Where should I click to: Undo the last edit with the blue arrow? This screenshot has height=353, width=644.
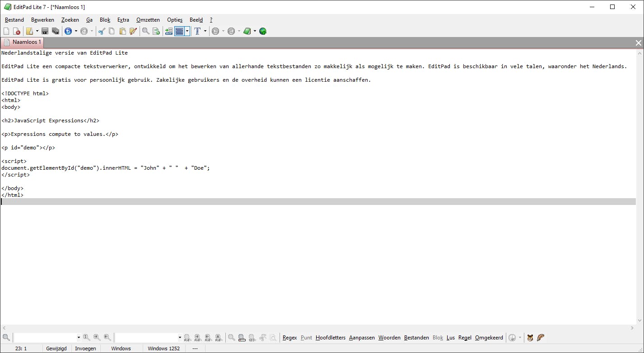coord(68,31)
